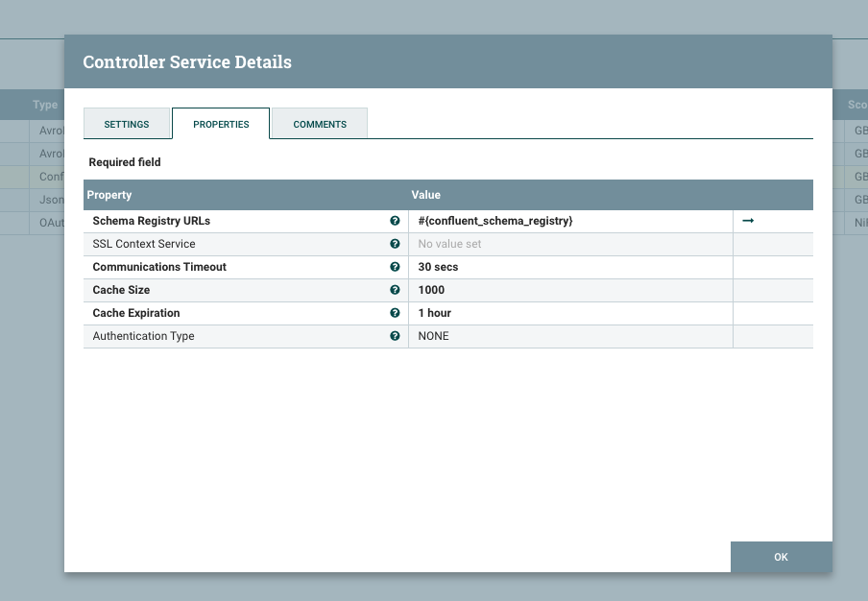Viewport: 868px width, 601px height.
Task: Click the Authentication Type property name
Action: [143, 336]
